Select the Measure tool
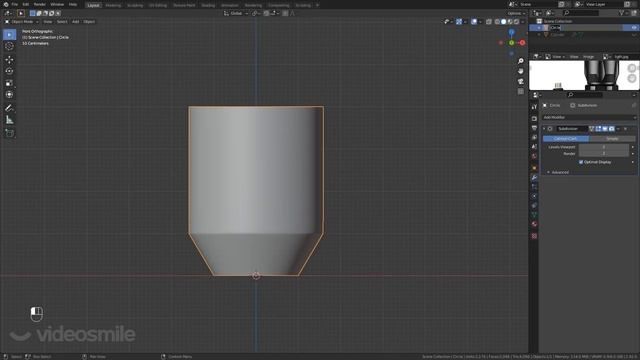640x360 pixels. coord(9,120)
